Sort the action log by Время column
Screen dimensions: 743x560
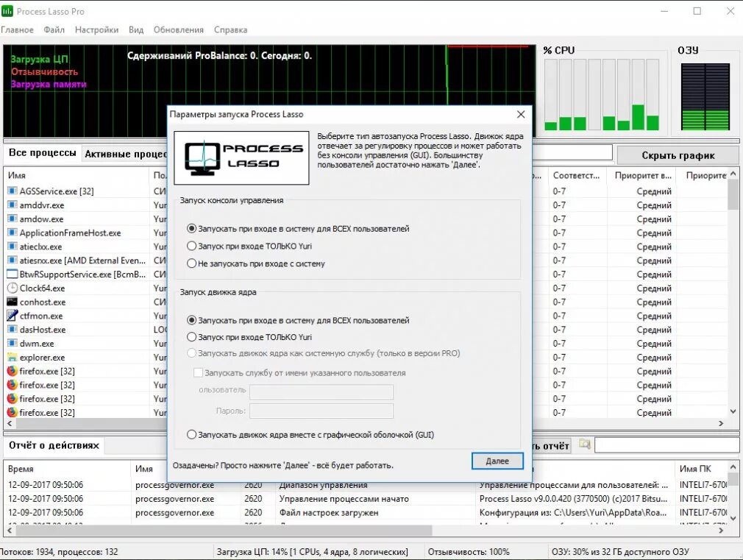click(x=67, y=469)
